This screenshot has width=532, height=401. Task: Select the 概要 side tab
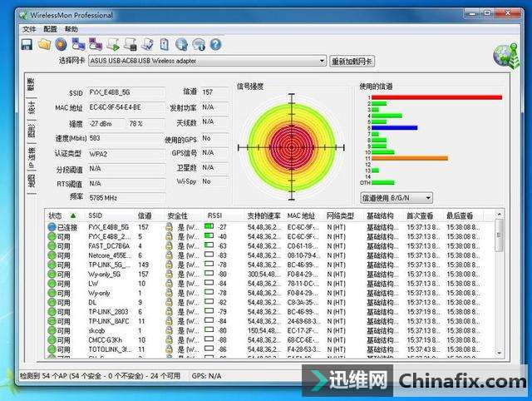[31, 85]
